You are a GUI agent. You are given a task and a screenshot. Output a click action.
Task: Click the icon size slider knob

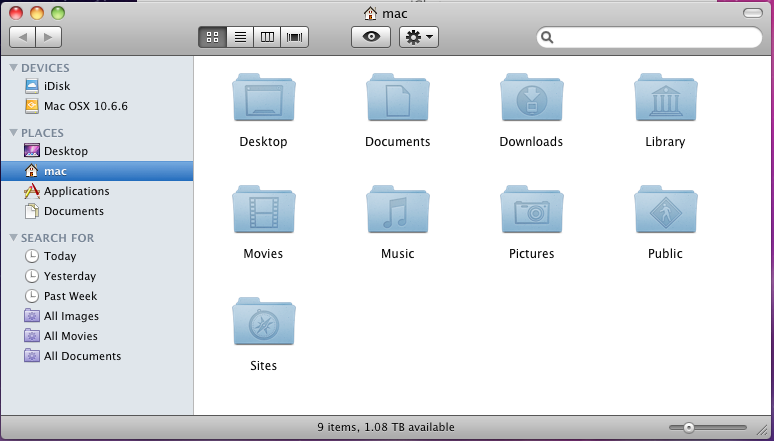click(x=688, y=428)
